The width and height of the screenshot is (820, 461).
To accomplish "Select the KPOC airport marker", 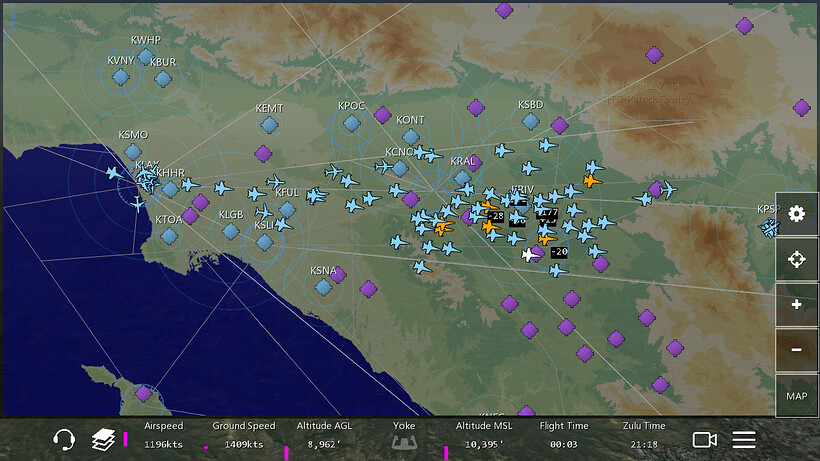I will [351, 123].
